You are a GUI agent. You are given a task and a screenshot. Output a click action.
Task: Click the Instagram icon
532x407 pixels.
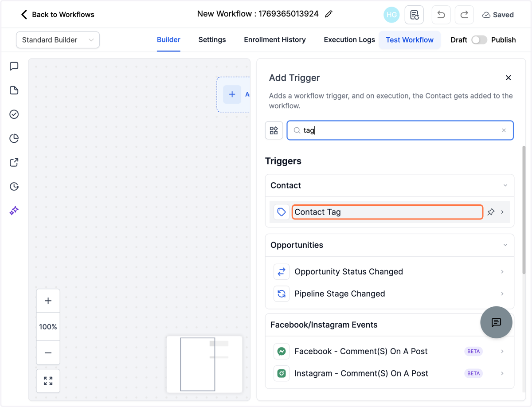(282, 374)
